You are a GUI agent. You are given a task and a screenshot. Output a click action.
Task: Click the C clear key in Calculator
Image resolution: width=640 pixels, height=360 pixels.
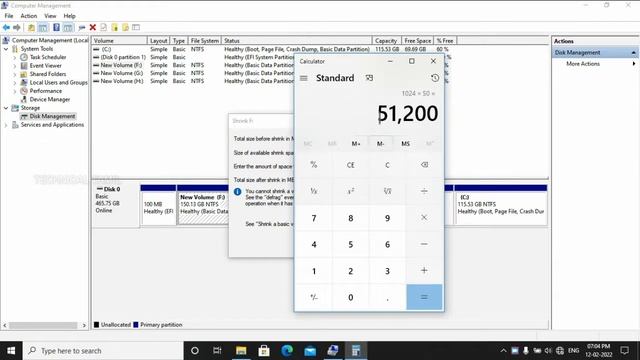pos(387,165)
